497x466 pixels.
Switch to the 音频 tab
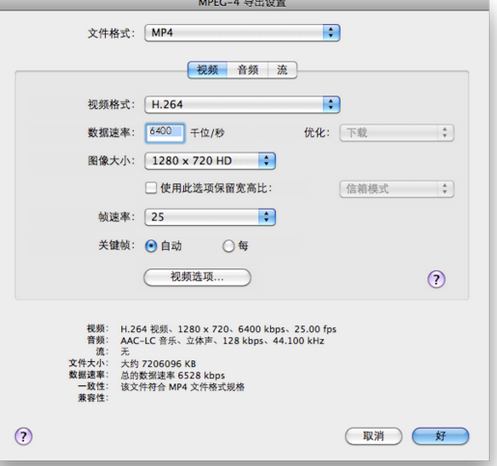248,70
